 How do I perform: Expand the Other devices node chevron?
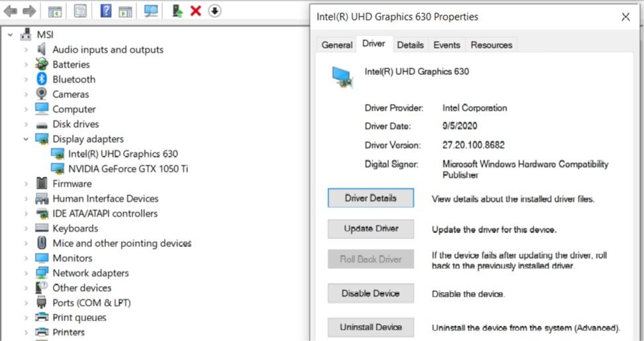point(26,288)
